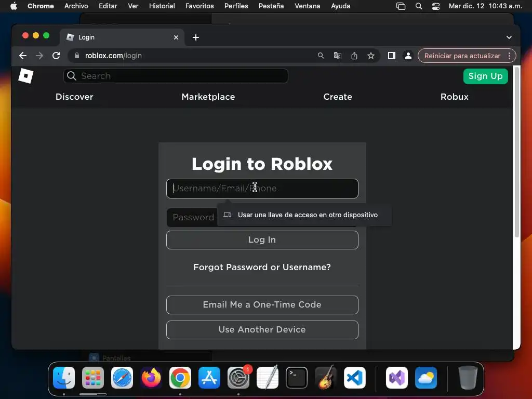The height and width of the screenshot is (399, 532).
Task: Open the Chrome profile avatar icon
Action: pyautogui.click(x=408, y=56)
